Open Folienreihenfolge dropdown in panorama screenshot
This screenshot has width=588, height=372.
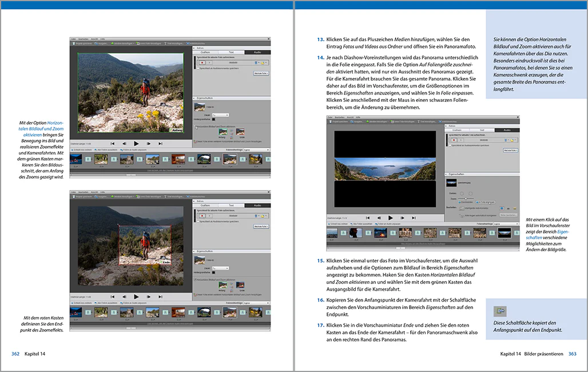click(x=506, y=224)
